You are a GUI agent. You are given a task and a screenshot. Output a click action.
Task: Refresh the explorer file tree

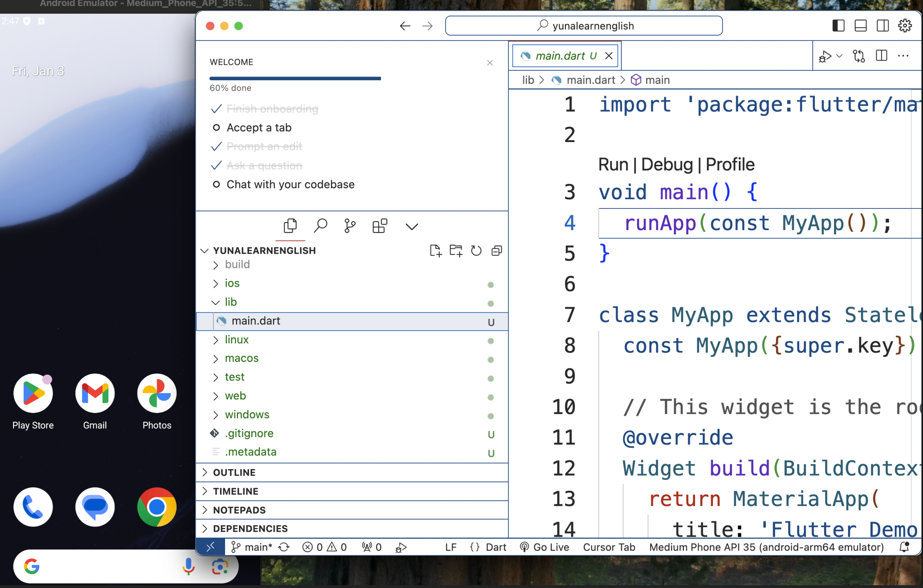476,251
